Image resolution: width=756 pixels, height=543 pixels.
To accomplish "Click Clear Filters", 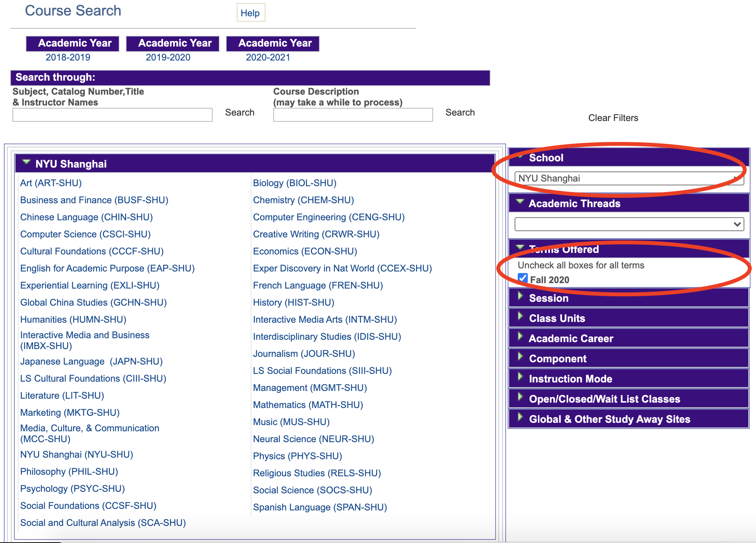I will (613, 118).
